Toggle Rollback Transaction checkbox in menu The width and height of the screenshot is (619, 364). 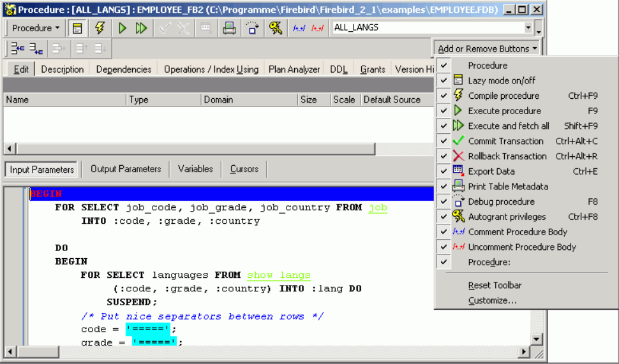pos(444,156)
